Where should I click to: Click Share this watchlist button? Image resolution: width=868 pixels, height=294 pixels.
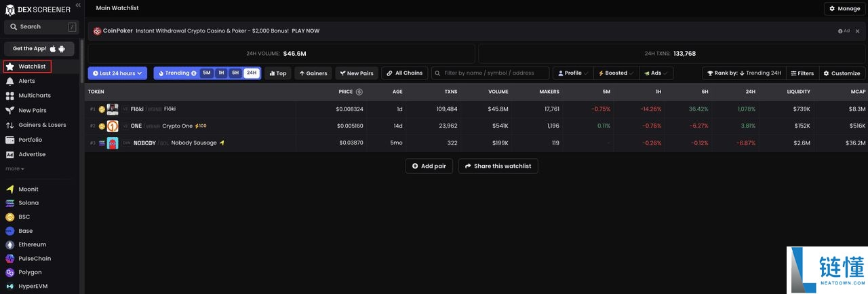coord(498,166)
